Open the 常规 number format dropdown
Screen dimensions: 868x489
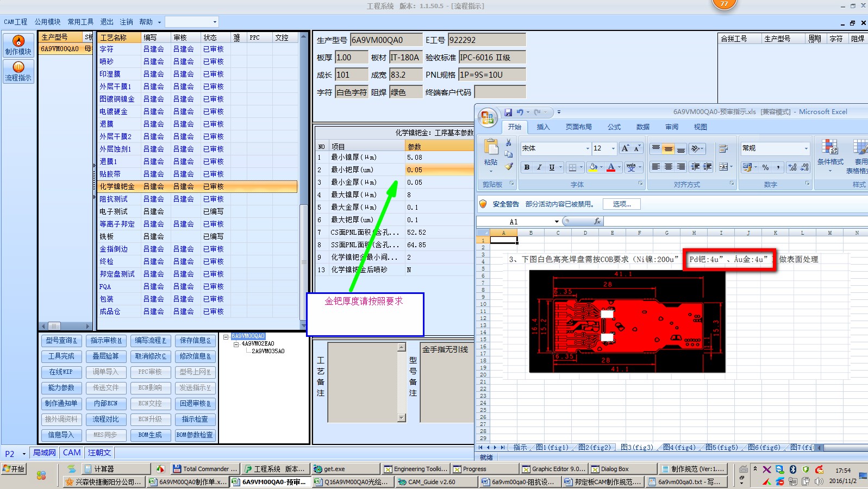click(806, 148)
